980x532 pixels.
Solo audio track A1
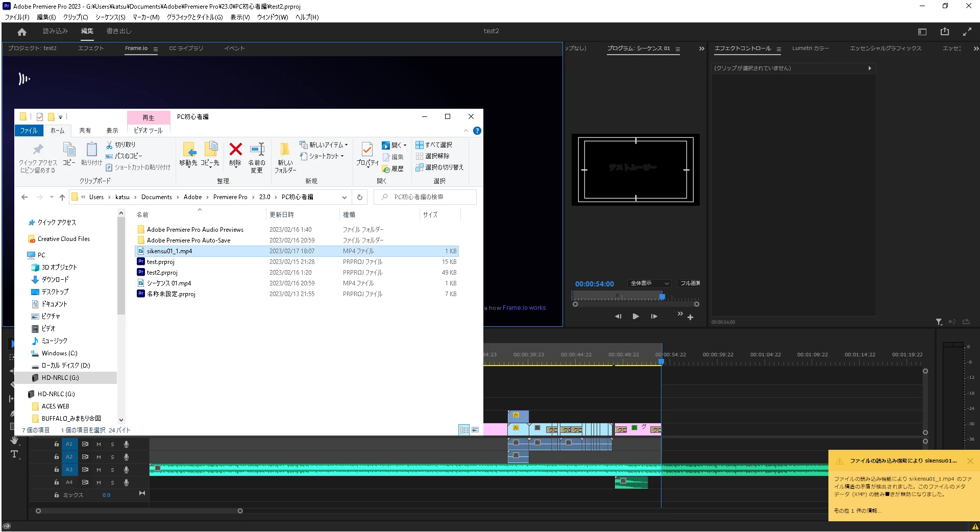pos(113,444)
